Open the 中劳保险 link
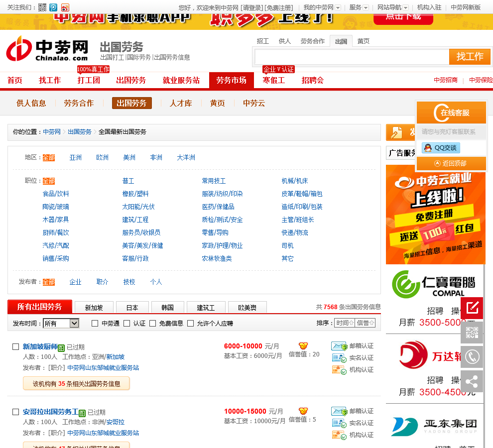Image resolution: width=493 pixels, height=448 pixels. [481, 80]
